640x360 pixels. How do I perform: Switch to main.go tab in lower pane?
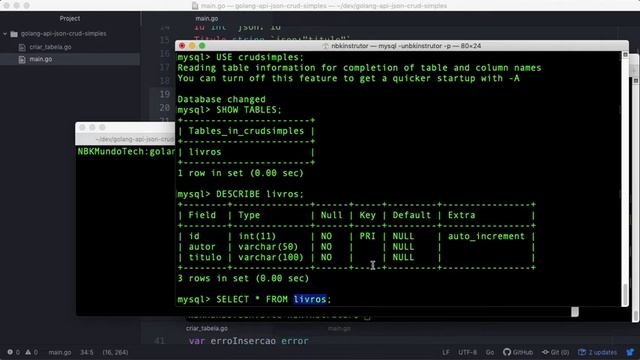click(339, 328)
